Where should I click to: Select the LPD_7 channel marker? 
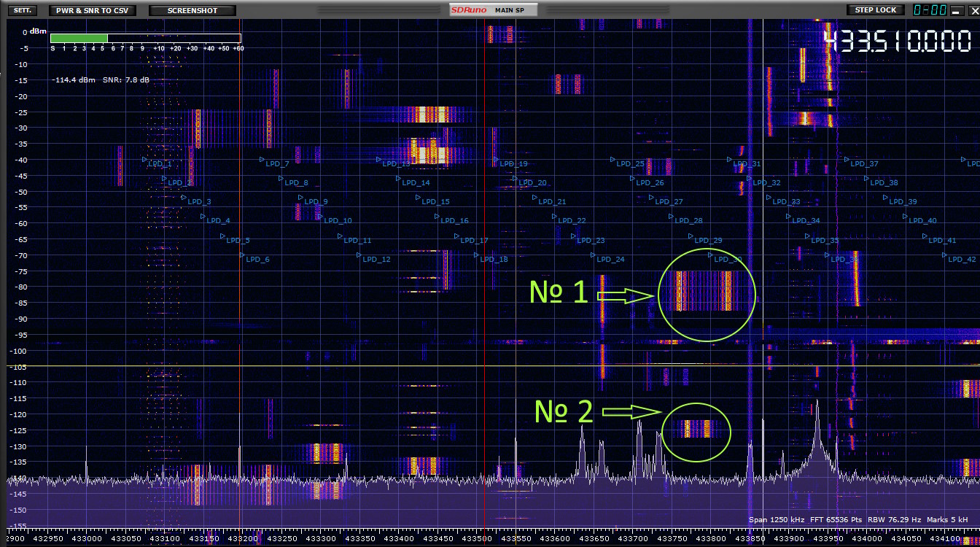pyautogui.click(x=276, y=163)
